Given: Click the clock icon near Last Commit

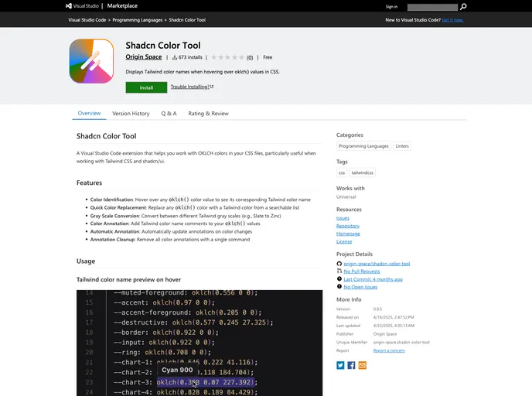Looking at the screenshot, I should (339, 279).
